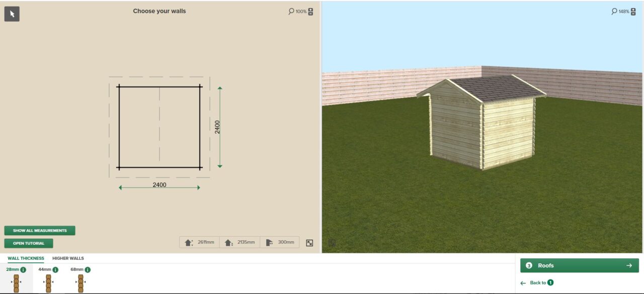The width and height of the screenshot is (644, 294).
Task: Click the 2135mm wall height icon
Action: click(227, 242)
